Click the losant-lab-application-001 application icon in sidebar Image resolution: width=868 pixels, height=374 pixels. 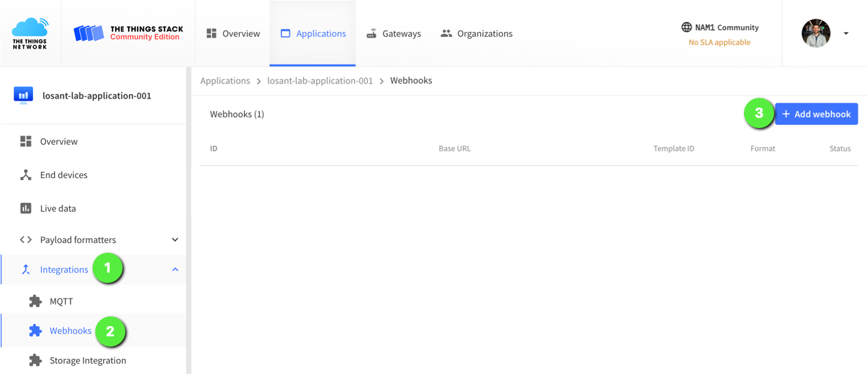(x=23, y=96)
